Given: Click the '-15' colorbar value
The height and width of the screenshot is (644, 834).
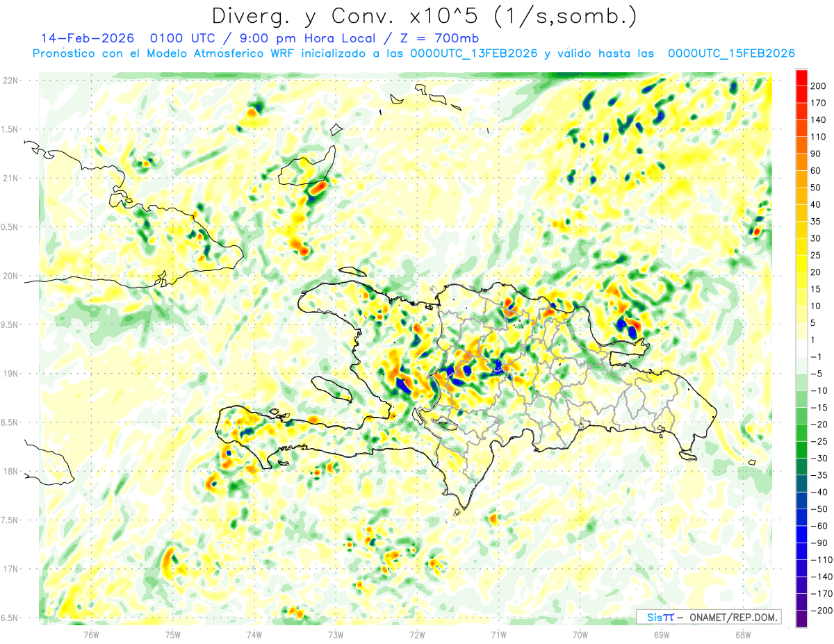Looking at the screenshot, I should (x=819, y=407).
